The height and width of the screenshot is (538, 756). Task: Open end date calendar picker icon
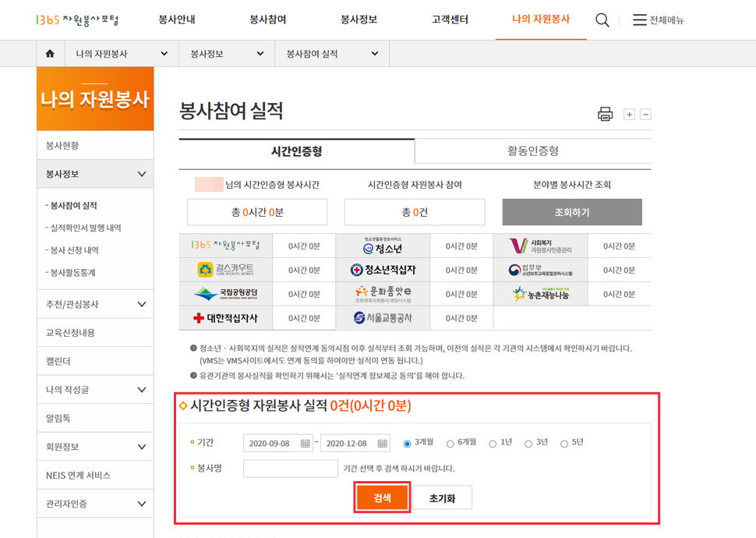(383, 444)
